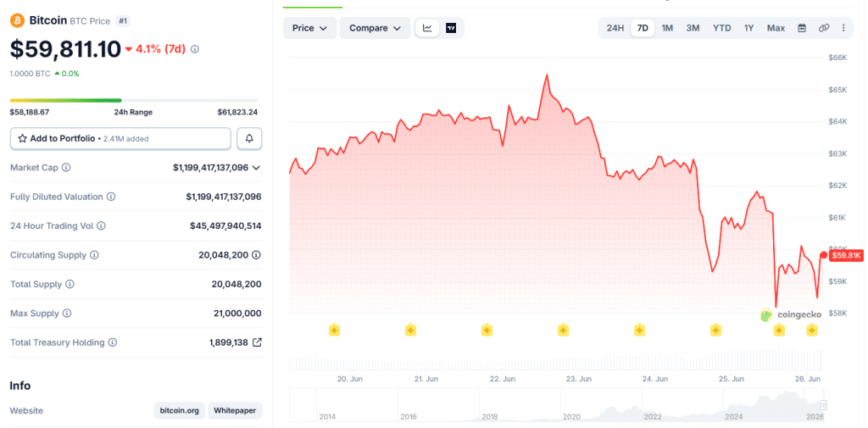This screenshot has width=868, height=428.
Task: Click the $61,823.24 range high value
Action: tap(237, 112)
